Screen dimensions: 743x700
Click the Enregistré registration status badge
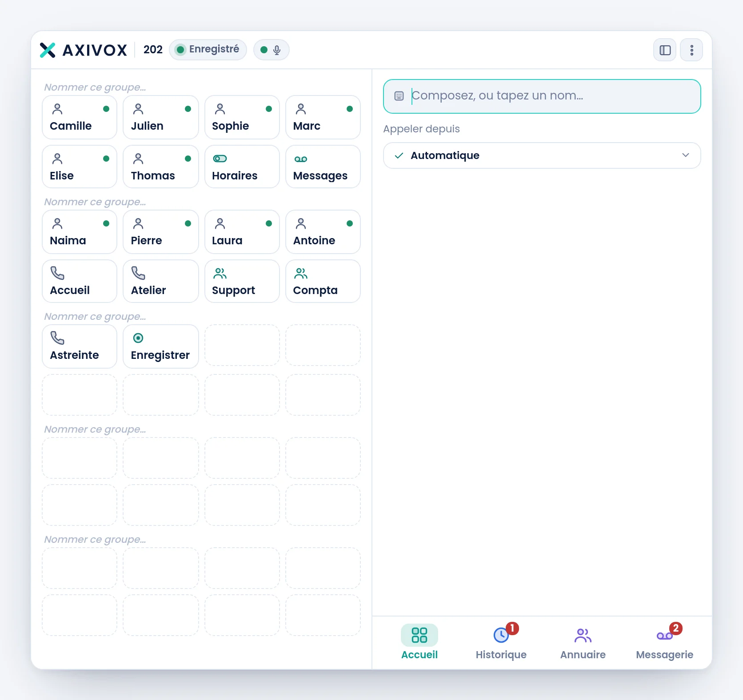click(208, 50)
